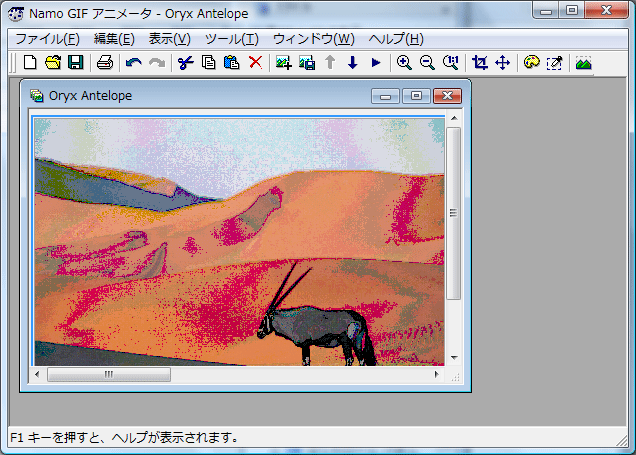
Task: Minimize the Namo GIF main window
Action: [546, 11]
